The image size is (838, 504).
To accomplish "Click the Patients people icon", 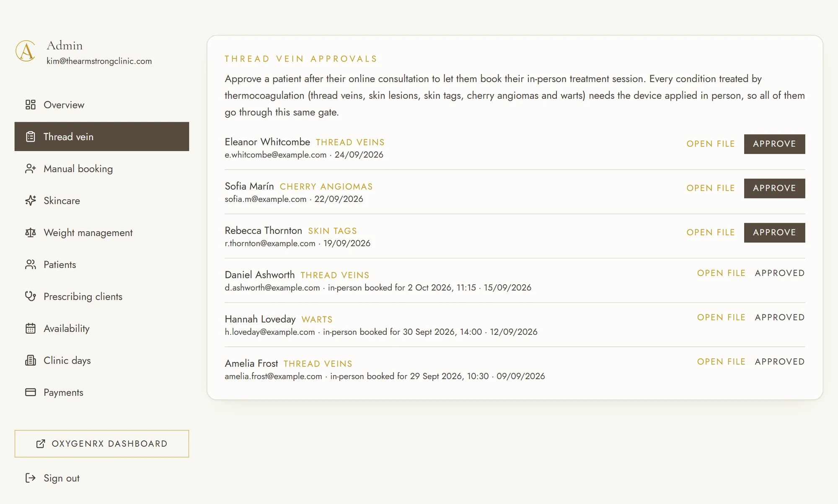I will [x=31, y=265].
